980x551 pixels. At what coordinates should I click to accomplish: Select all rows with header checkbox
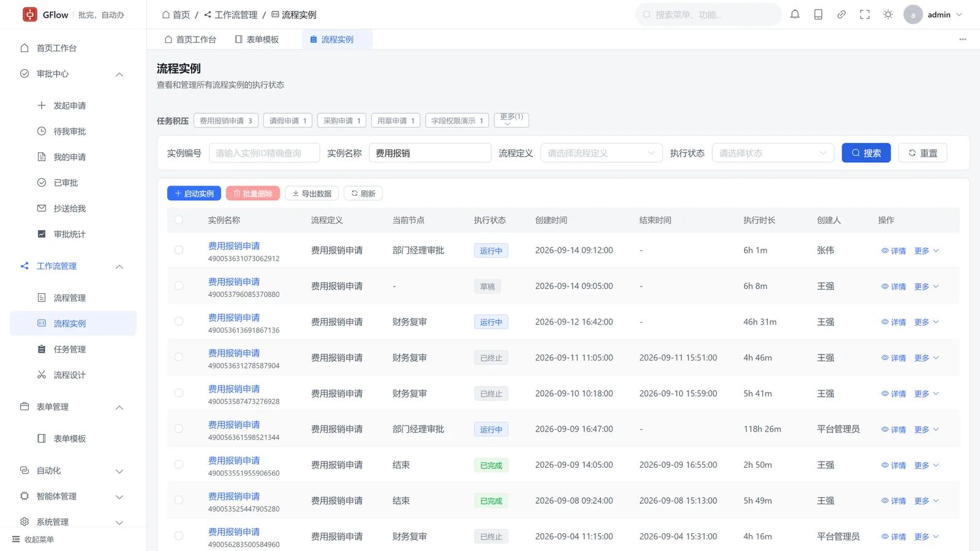point(179,220)
